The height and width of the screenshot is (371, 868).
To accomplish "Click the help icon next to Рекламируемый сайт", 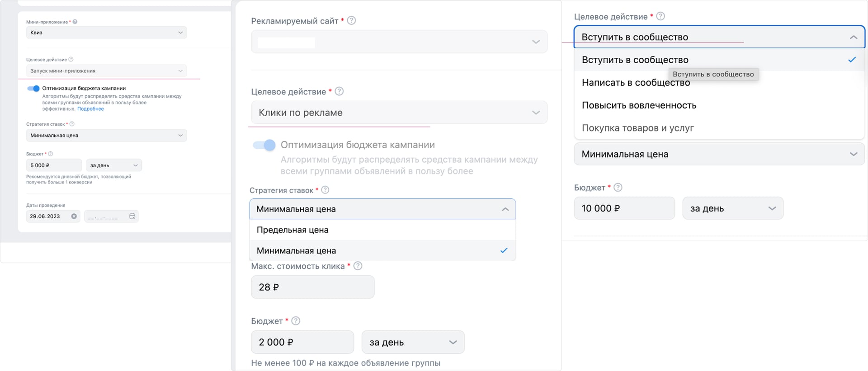I will [352, 20].
